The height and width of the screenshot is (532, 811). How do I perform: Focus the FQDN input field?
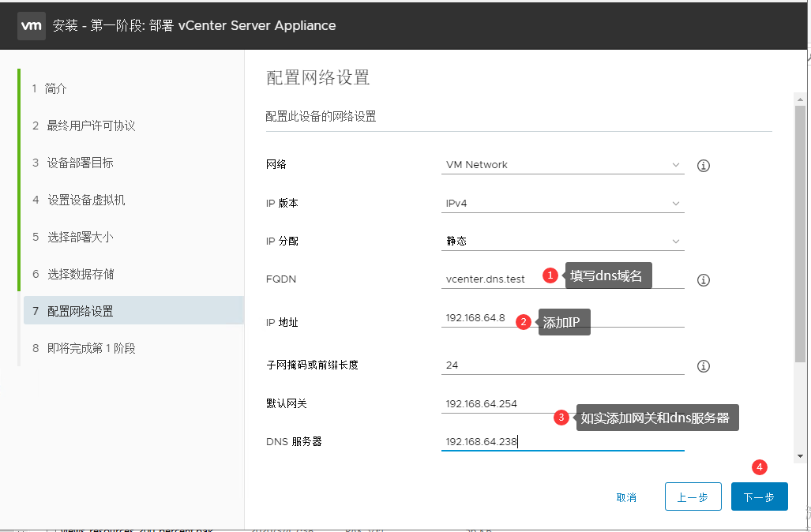point(490,279)
